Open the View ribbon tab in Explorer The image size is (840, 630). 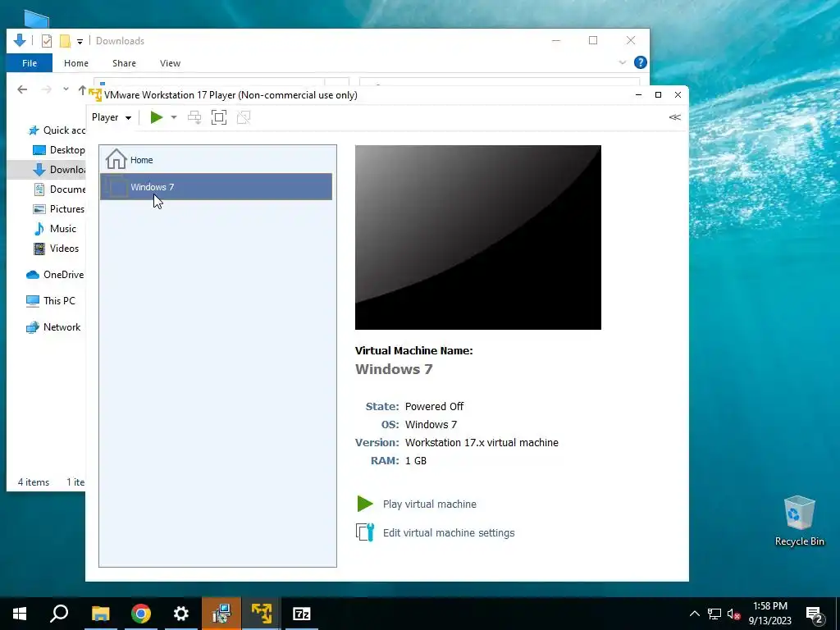click(x=170, y=63)
